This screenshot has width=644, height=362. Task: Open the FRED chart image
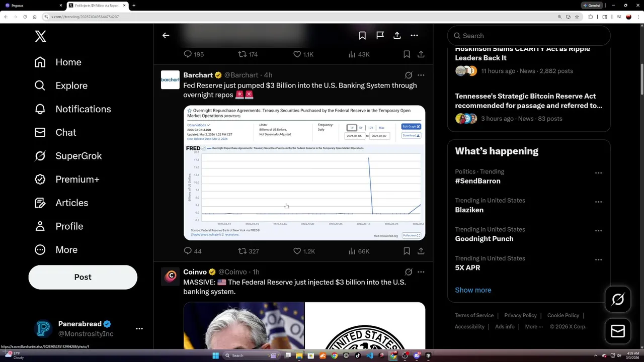pos(304,172)
